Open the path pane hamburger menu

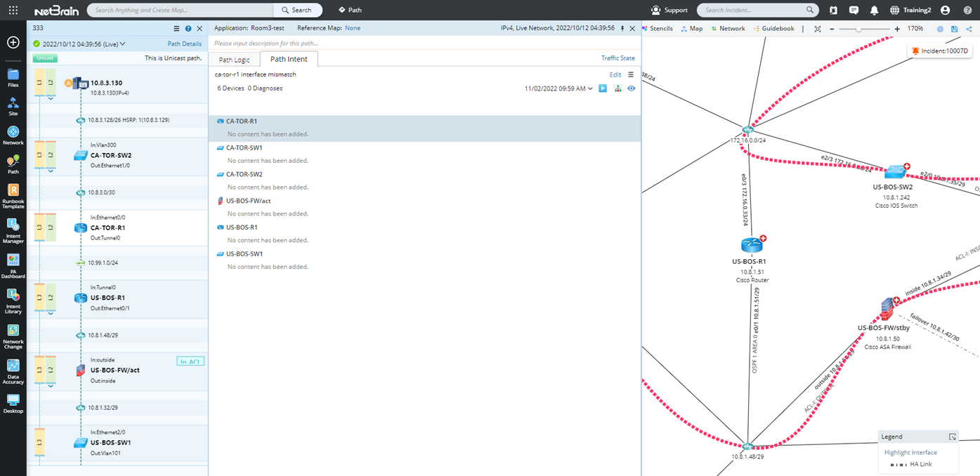177,29
